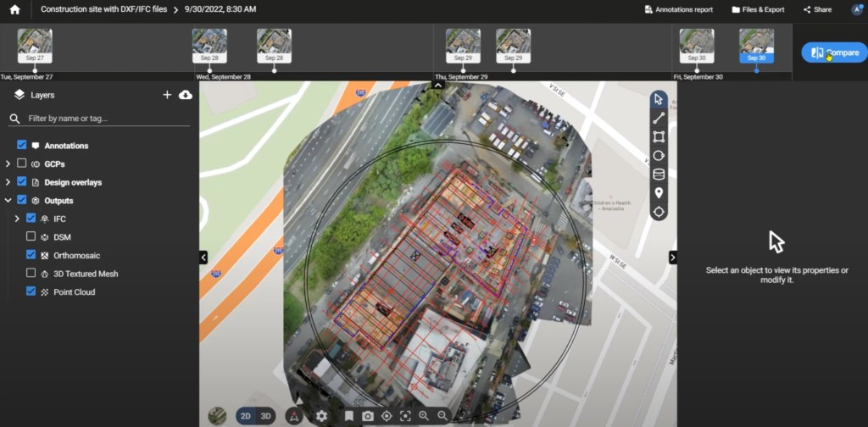Expand the GCPs layer group
This screenshot has width=868, height=427.
click(x=8, y=164)
